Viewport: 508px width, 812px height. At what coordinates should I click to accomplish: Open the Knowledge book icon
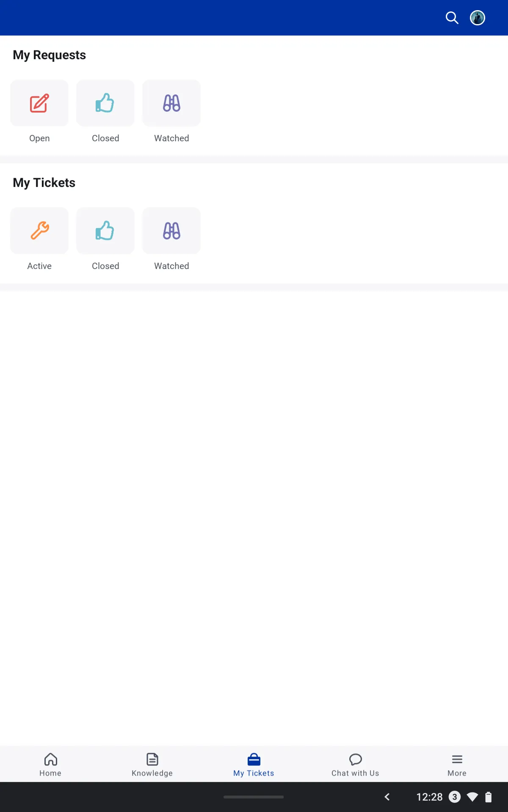tap(152, 760)
